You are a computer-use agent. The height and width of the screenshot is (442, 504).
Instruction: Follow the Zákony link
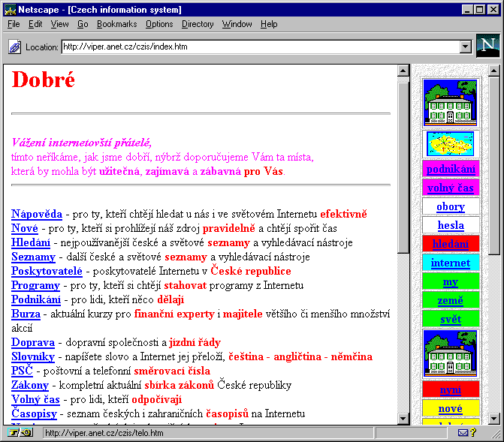30,385
